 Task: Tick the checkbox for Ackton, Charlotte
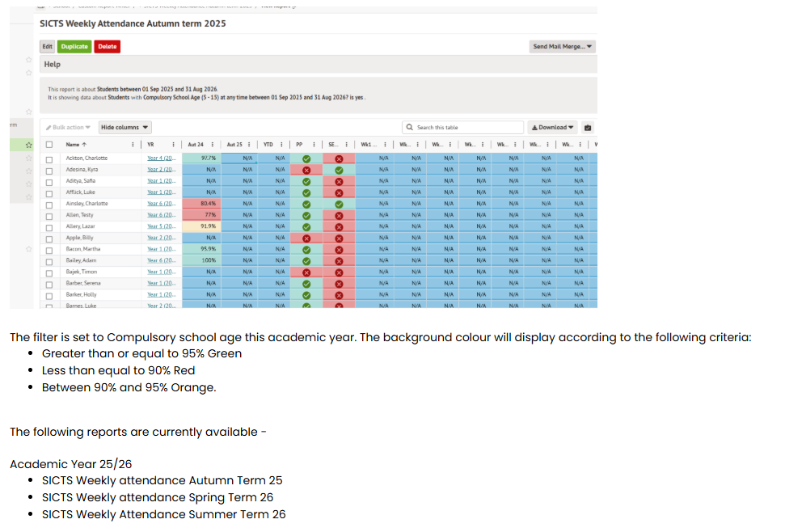tap(49, 158)
